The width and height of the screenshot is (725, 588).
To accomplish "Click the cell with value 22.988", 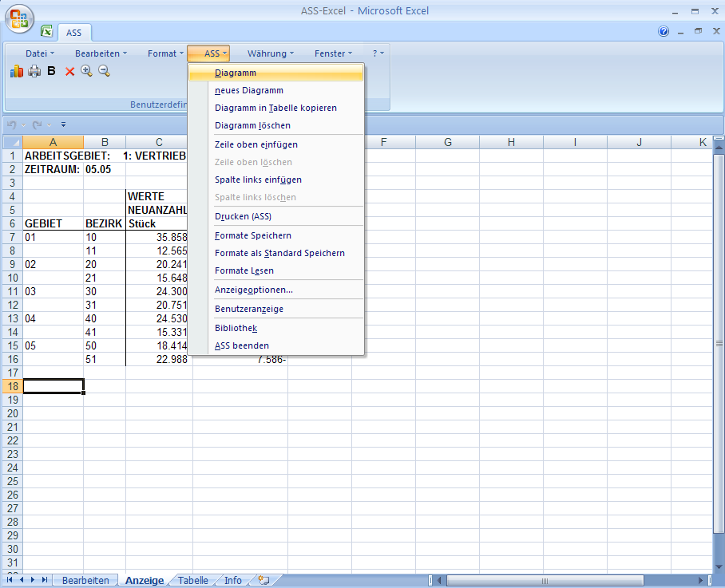I will (159, 359).
